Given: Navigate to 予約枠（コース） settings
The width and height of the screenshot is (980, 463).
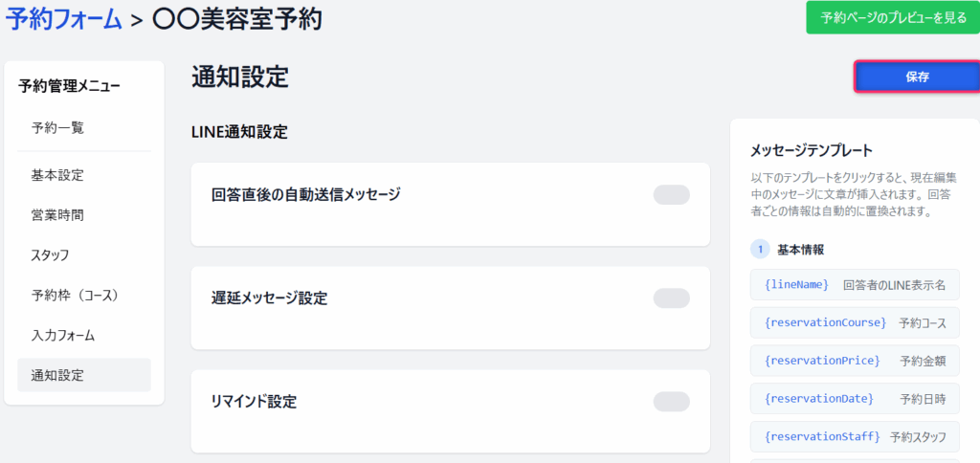Looking at the screenshot, I should click(76, 296).
